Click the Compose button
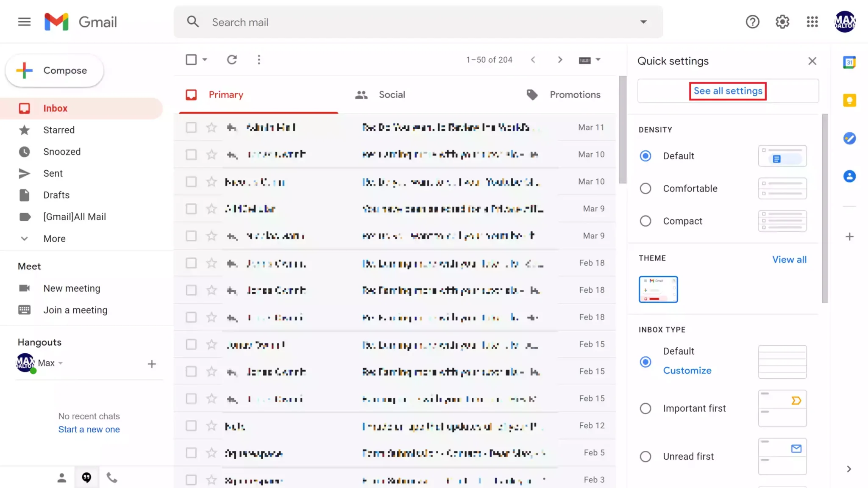868x488 pixels. [54, 70]
